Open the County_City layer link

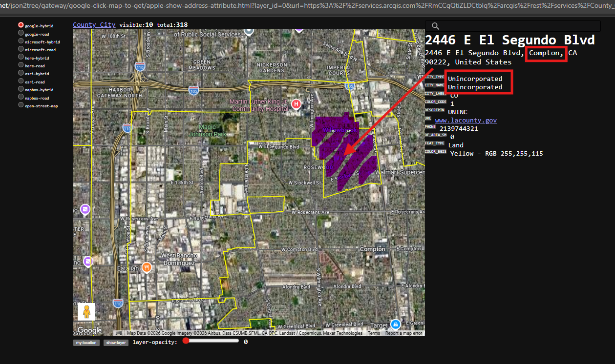94,25
